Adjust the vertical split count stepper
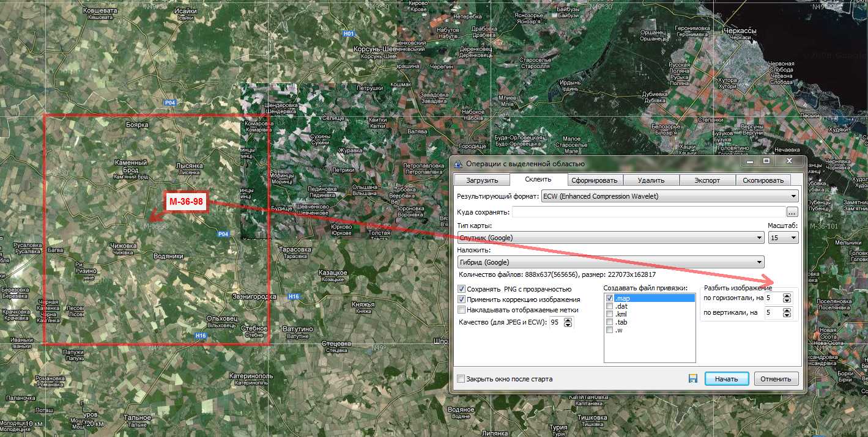Screen dimensions: 868x437 coord(787,313)
